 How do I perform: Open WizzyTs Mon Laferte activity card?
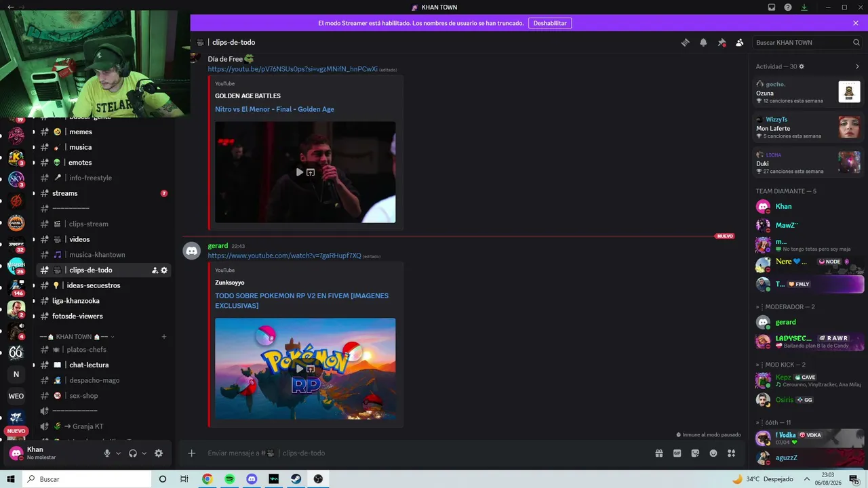[808, 127]
